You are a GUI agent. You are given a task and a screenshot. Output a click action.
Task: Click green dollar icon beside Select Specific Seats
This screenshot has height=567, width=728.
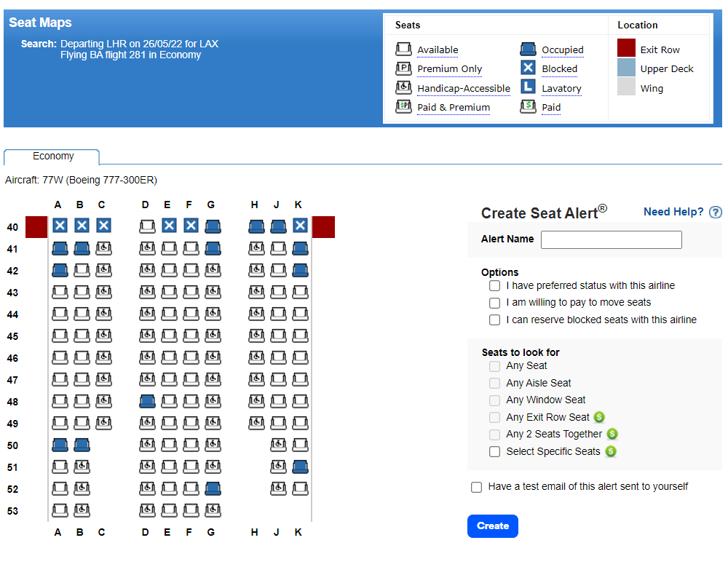point(611,451)
